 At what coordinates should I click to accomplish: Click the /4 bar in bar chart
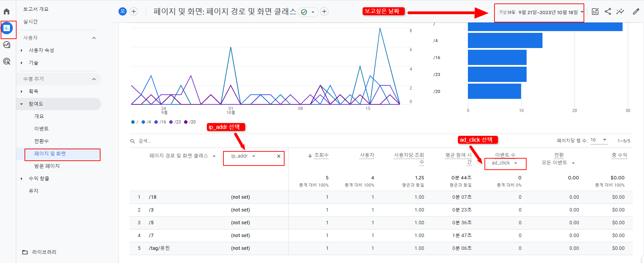tap(505, 40)
